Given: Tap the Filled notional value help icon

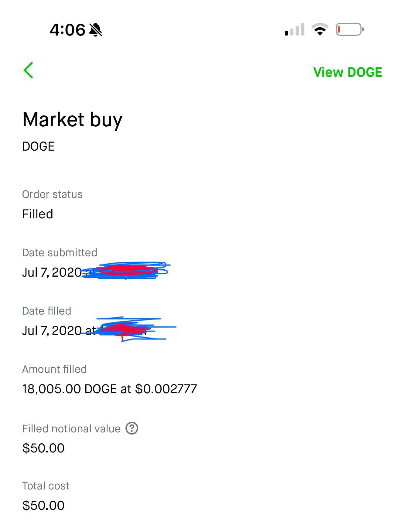Looking at the screenshot, I should (x=132, y=428).
